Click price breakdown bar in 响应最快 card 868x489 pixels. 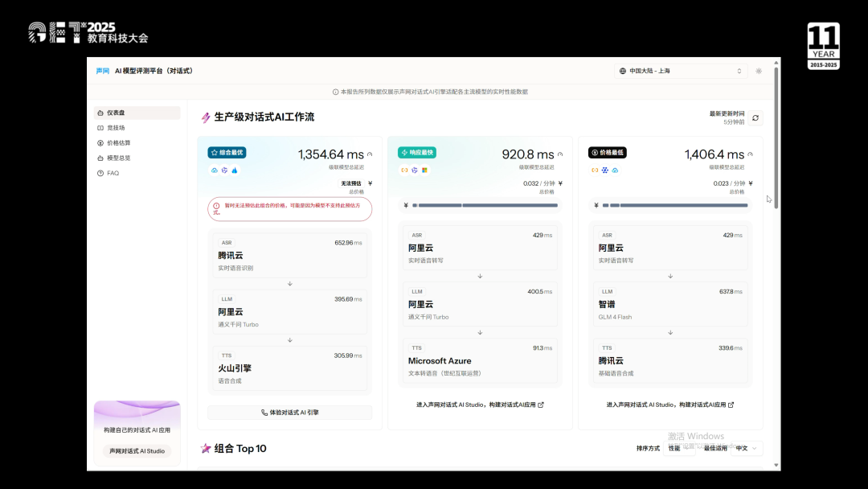click(485, 205)
